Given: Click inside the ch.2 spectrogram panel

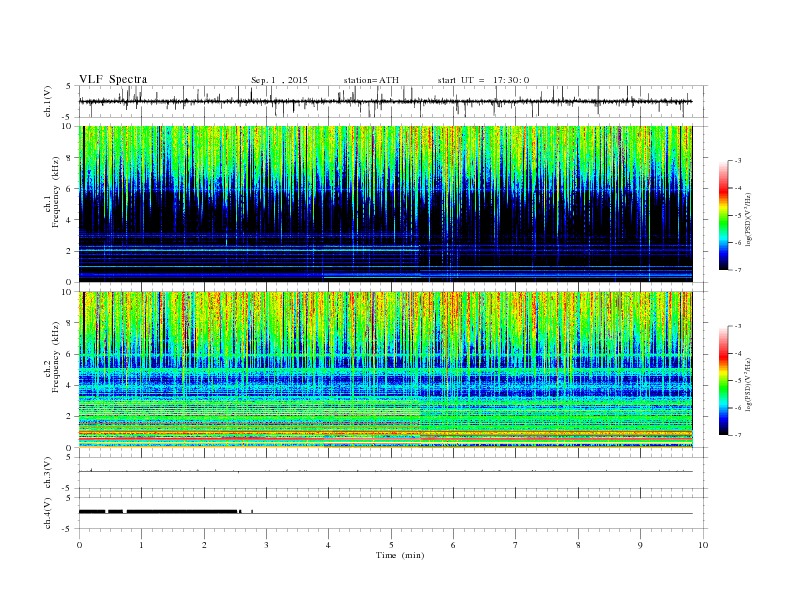Looking at the screenshot, I should pyautogui.click(x=385, y=369).
